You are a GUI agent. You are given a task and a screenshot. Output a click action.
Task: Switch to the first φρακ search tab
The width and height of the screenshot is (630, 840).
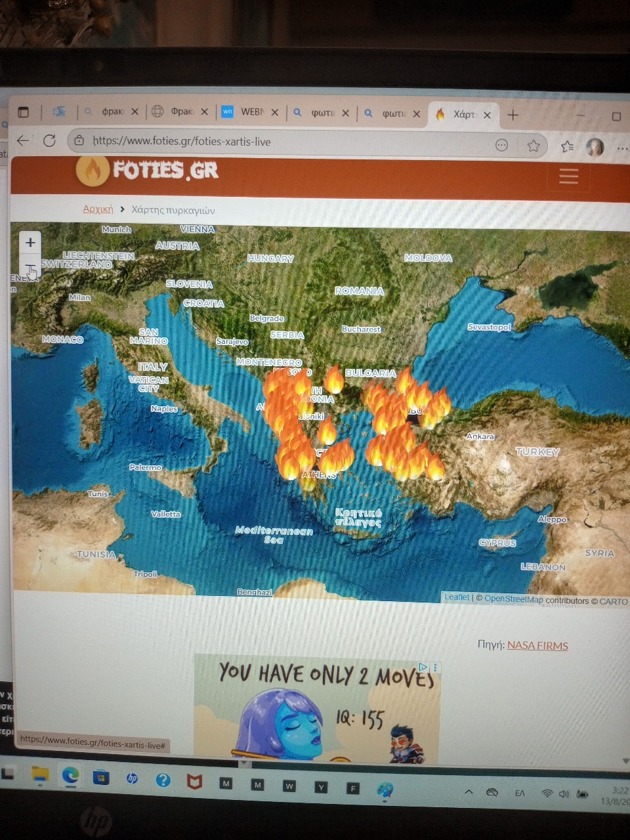pos(111,112)
